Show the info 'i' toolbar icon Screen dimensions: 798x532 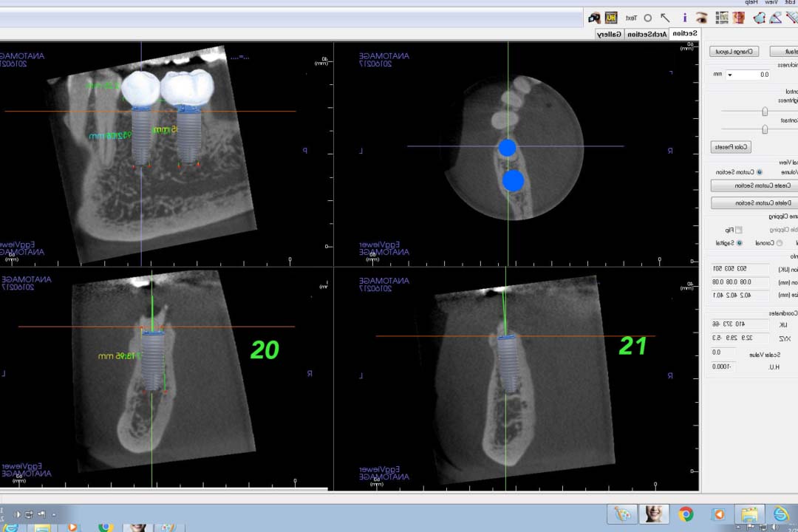point(685,18)
